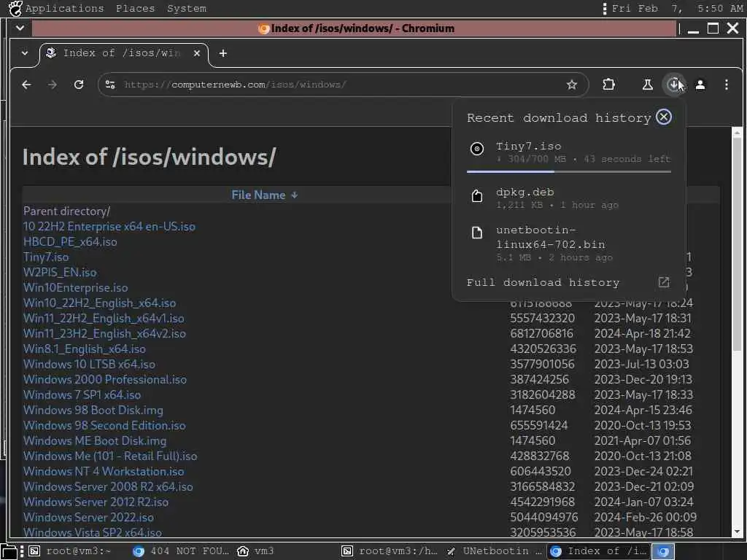Open Win8.1_English_x64.iso link

click(85, 349)
